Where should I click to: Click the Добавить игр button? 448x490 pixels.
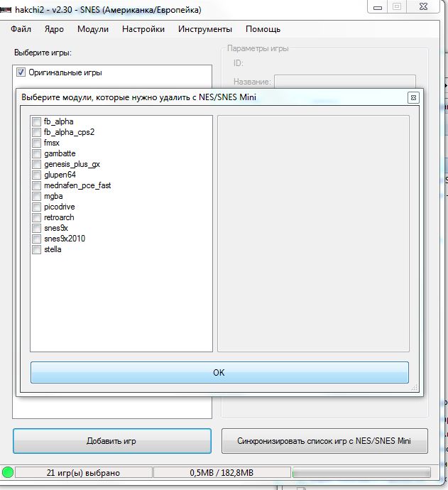click(112, 440)
